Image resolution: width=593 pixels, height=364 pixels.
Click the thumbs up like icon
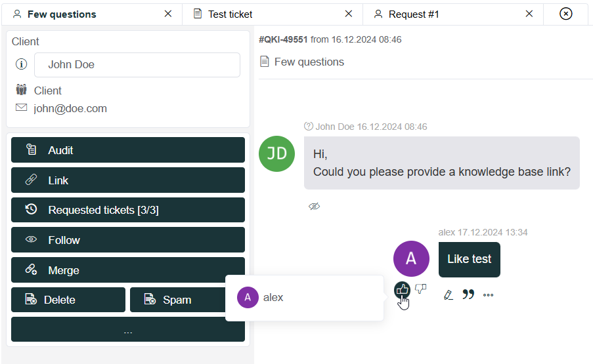tap(402, 290)
